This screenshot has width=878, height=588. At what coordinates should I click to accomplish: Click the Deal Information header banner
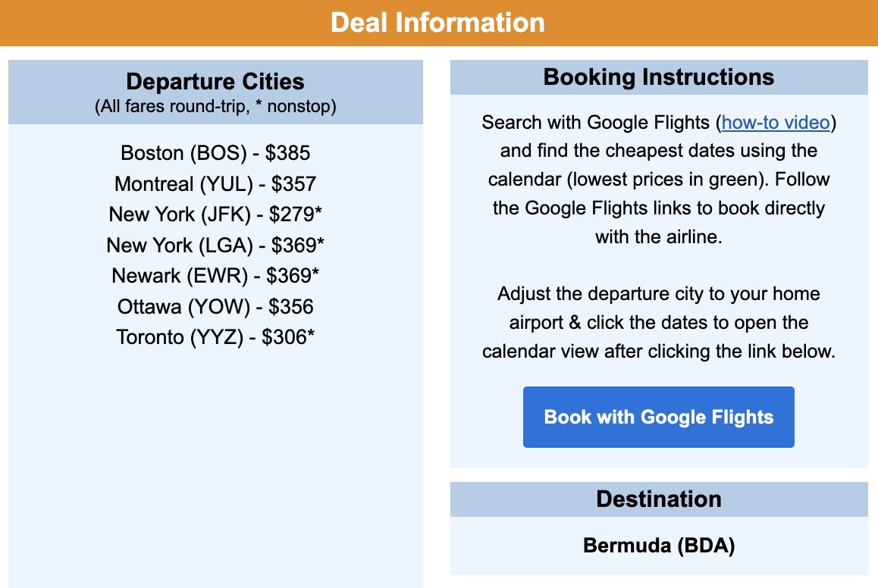[439, 23]
